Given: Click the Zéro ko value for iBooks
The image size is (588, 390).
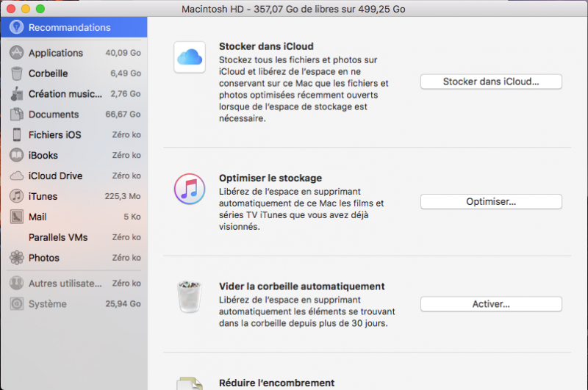Looking at the screenshot, I should 126,155.
